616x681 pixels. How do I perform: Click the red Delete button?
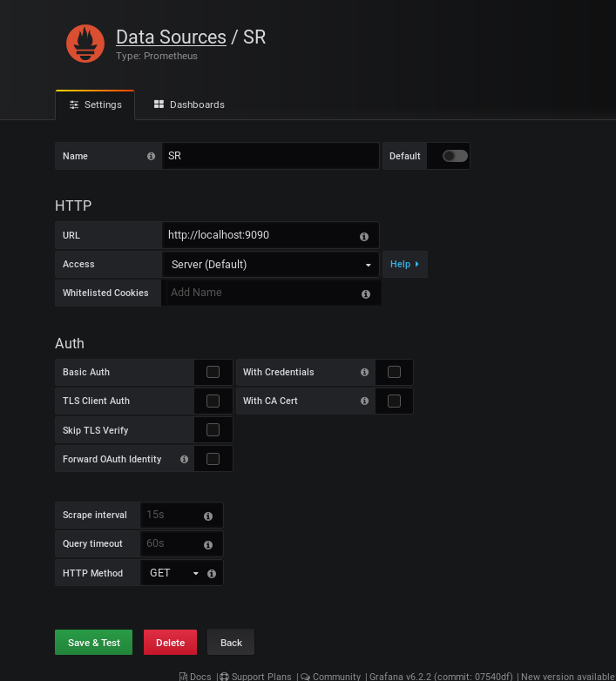click(170, 643)
